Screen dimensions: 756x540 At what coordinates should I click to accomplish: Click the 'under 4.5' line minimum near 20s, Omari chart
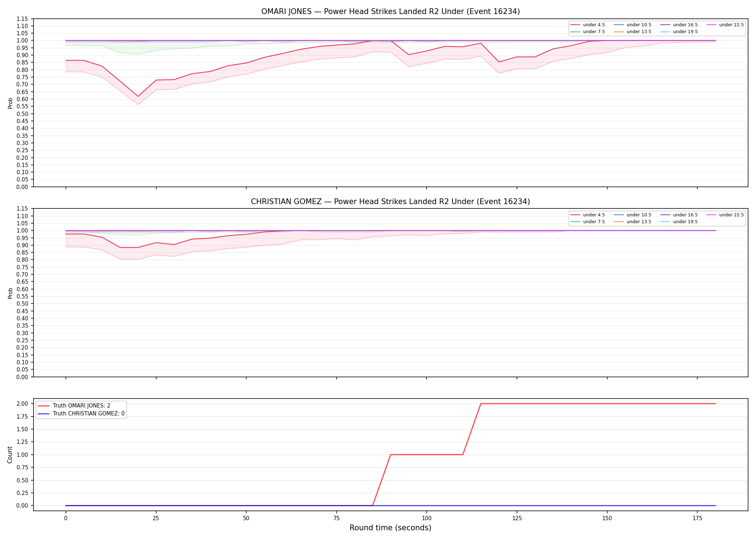click(x=138, y=96)
